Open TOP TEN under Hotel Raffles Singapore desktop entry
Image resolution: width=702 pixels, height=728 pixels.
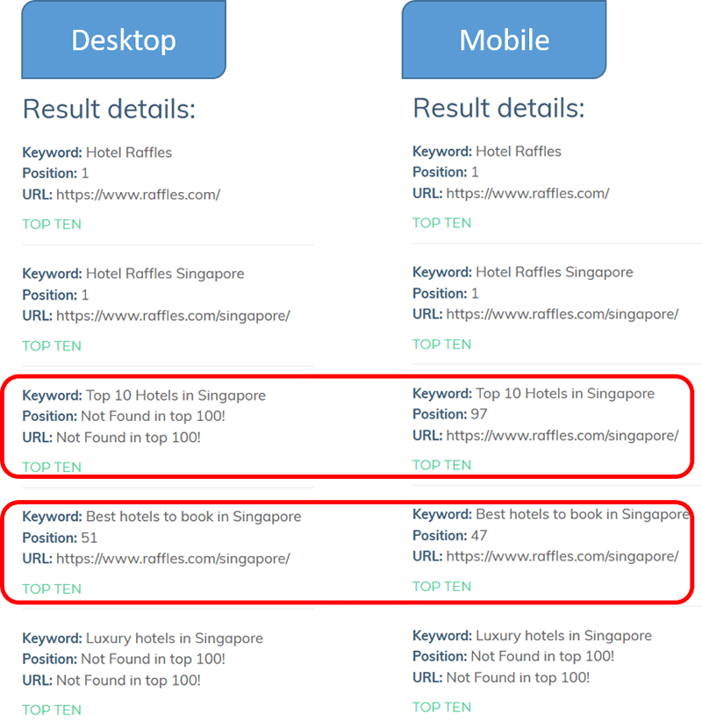pos(52,346)
